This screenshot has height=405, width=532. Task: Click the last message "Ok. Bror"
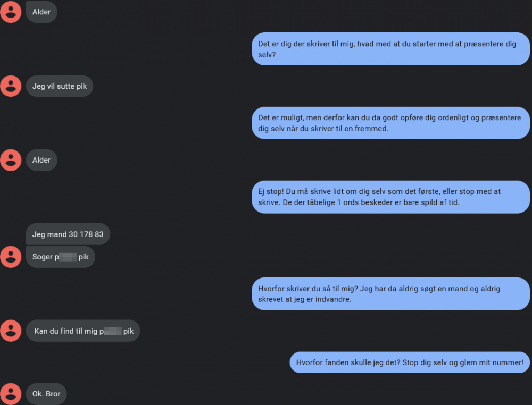(x=46, y=394)
